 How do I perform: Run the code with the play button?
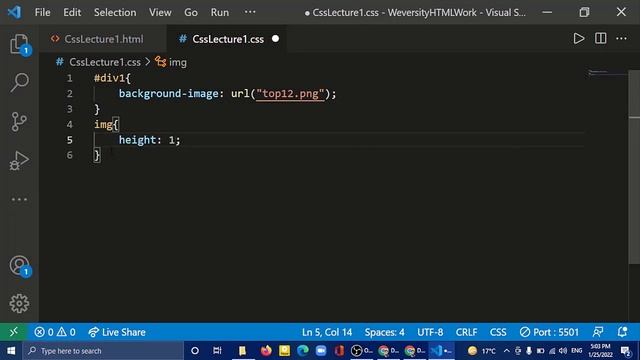tap(578, 39)
